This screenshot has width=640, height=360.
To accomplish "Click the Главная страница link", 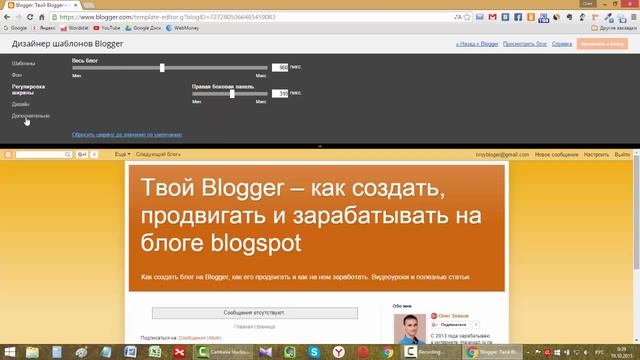I will coord(255,327).
